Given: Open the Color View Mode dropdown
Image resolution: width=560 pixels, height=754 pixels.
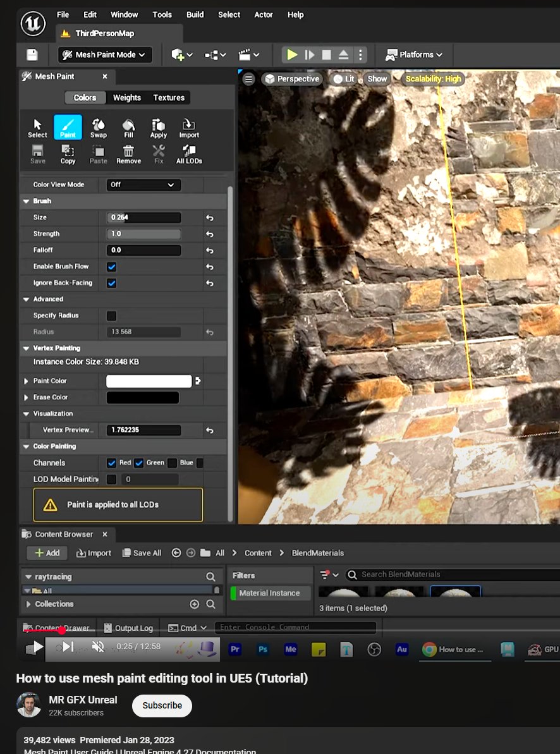Looking at the screenshot, I should coord(143,185).
